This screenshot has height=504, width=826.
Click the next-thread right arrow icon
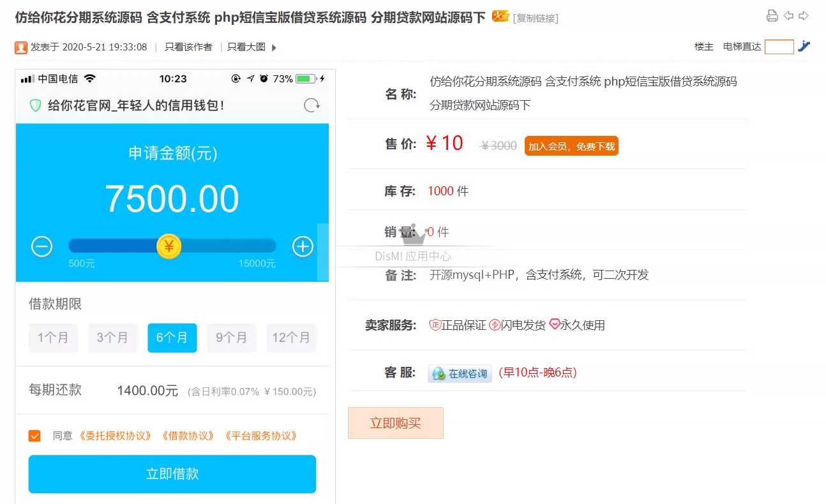pos(804,15)
